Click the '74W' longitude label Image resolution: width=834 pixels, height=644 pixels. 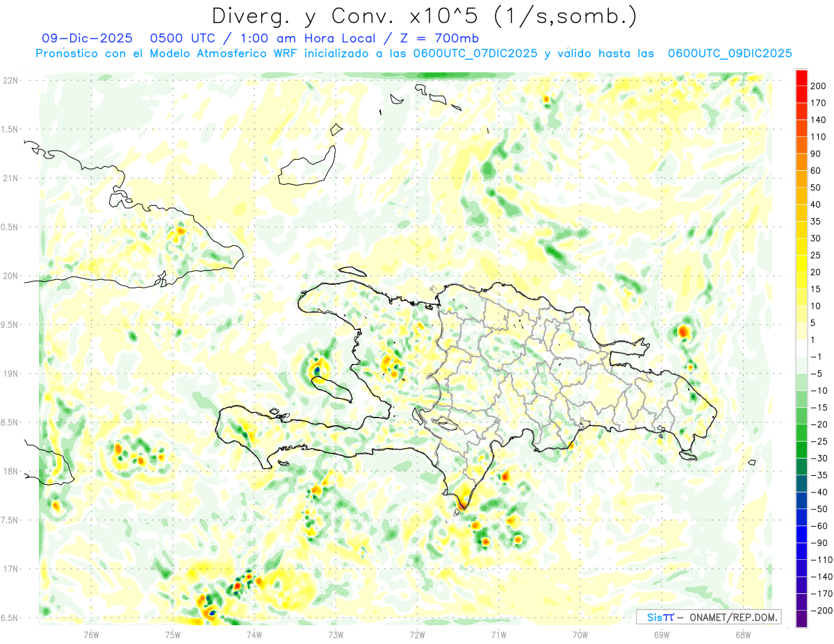point(254,634)
